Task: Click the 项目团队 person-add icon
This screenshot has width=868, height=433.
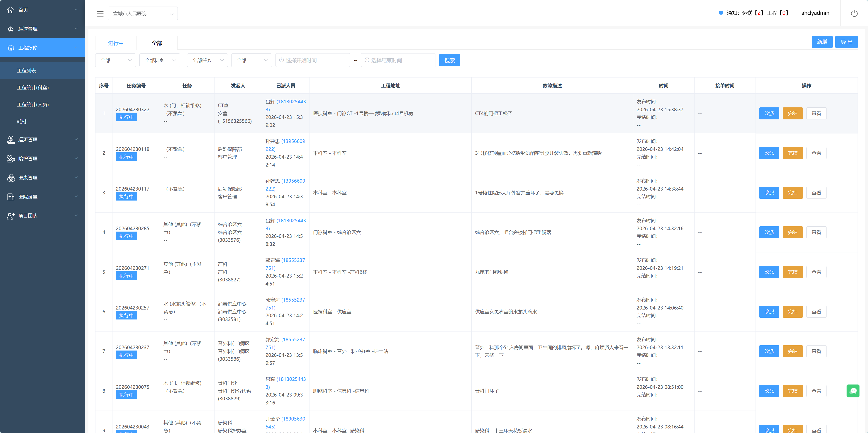Action: [x=11, y=216]
